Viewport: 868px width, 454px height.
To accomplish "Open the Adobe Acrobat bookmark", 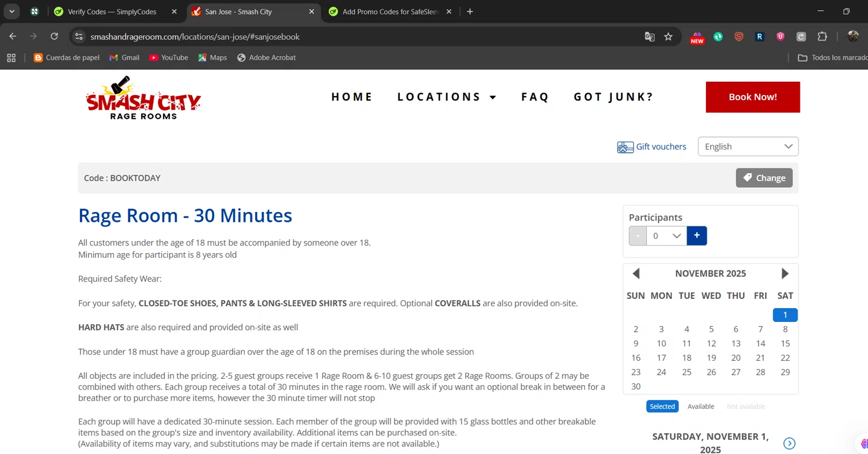I will click(x=266, y=57).
